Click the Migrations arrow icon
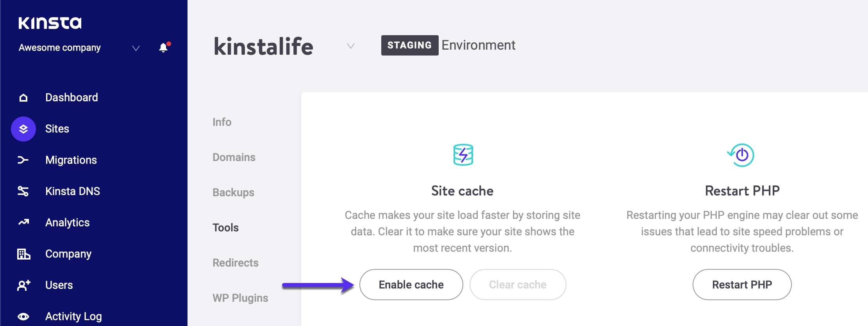This screenshot has width=868, height=326. pos(23,160)
